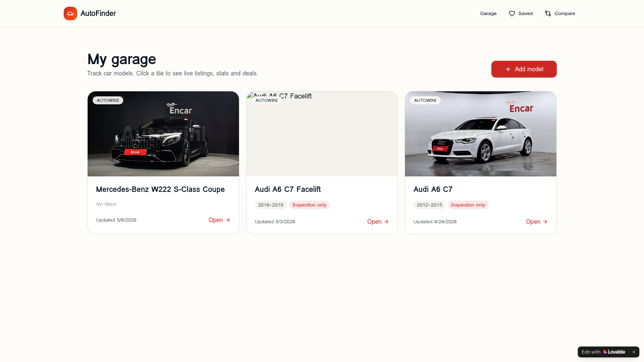Click the No filters label
Viewport: 644px width, 362px height.
coord(106,204)
